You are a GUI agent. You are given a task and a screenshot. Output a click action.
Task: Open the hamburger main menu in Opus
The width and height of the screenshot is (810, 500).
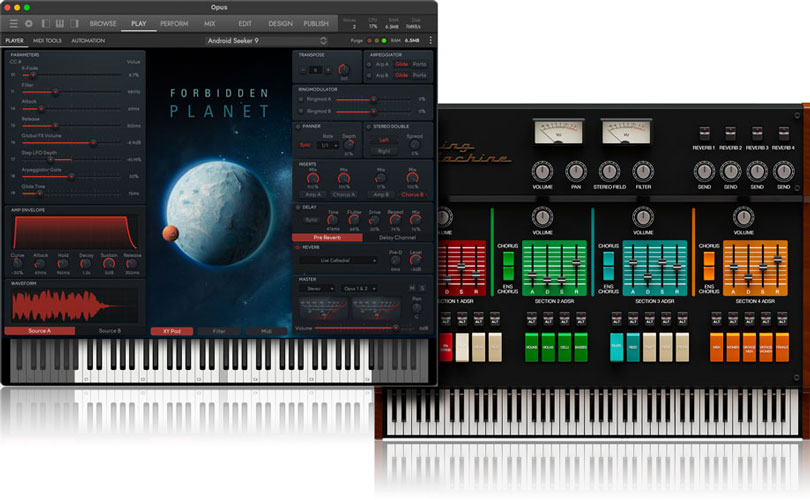[x=13, y=24]
